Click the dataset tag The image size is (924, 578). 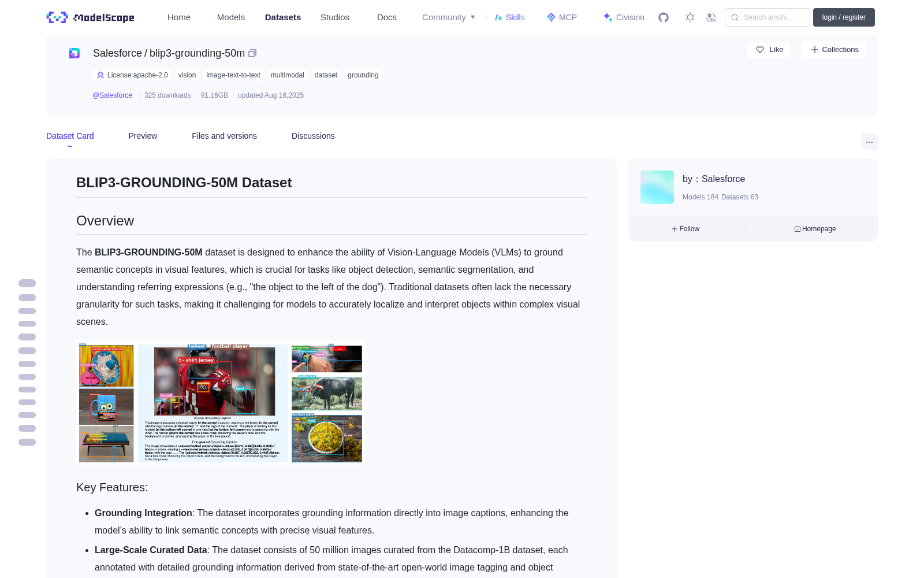pos(326,75)
